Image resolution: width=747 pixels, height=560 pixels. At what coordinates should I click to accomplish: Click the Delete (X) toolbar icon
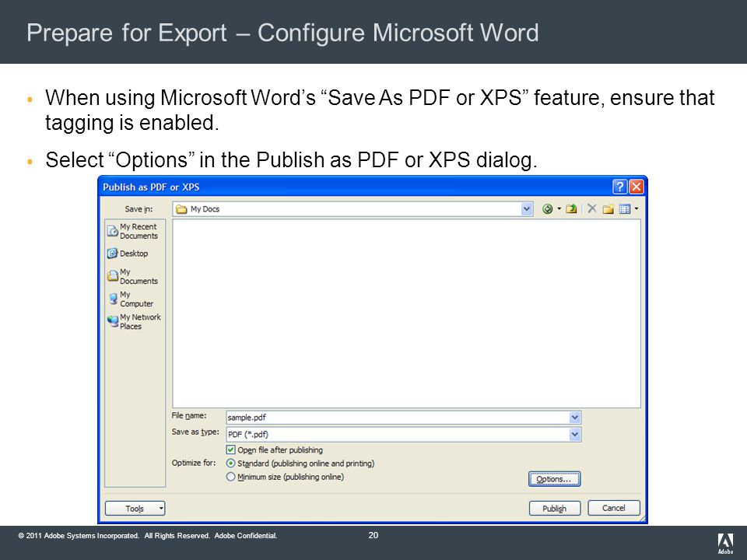[x=592, y=208]
